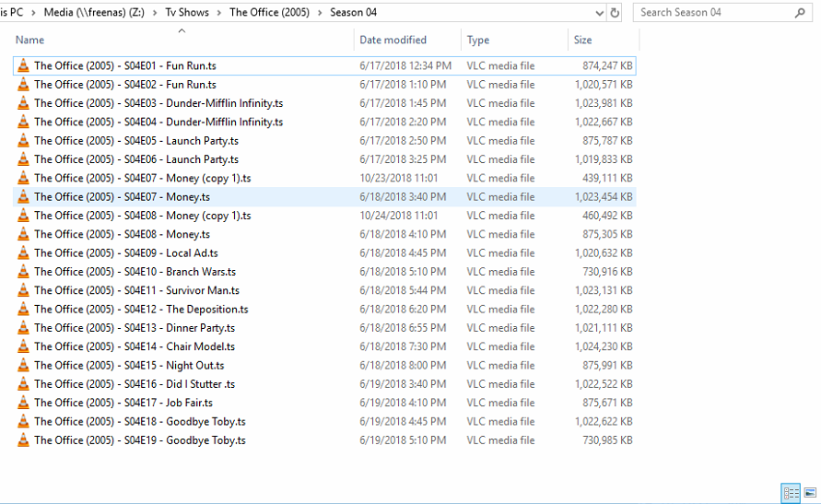Screen dimensions: 821x504
Task: Click the size value 730,916 KB
Action: [607, 272]
